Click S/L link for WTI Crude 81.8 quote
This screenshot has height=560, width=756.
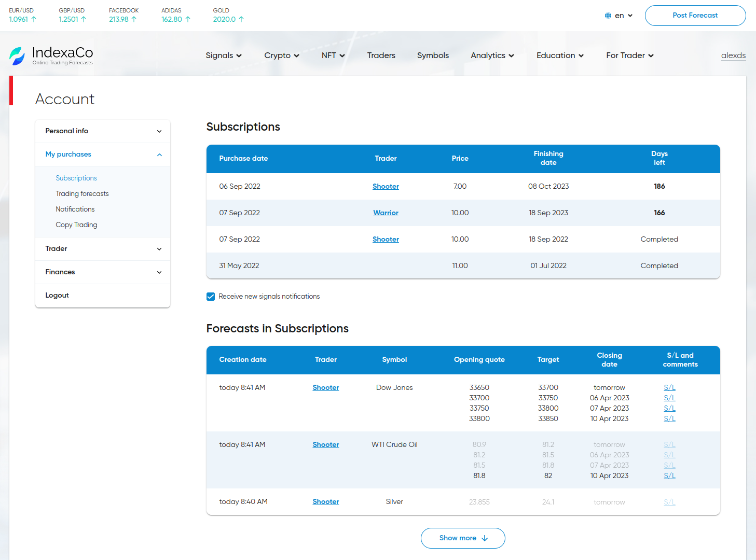(669, 476)
